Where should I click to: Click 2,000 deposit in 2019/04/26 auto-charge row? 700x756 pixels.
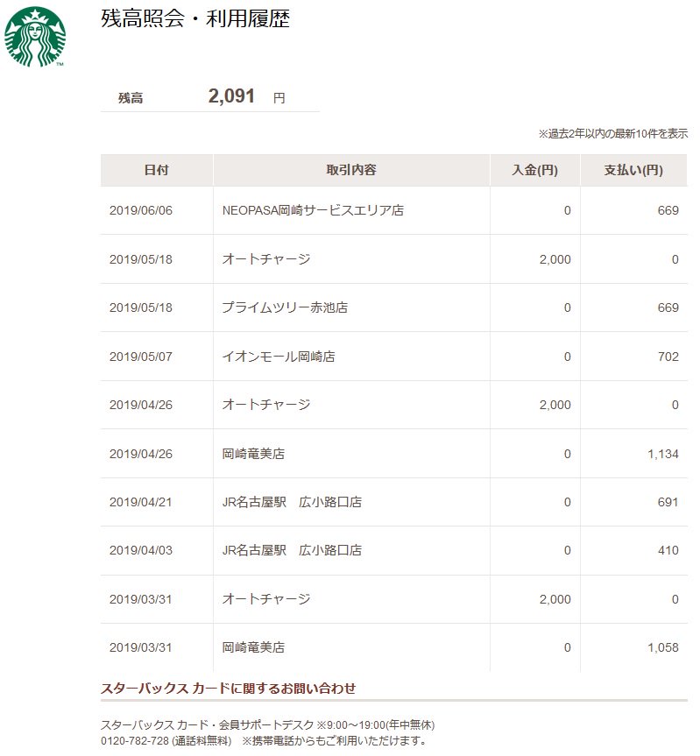coord(555,405)
